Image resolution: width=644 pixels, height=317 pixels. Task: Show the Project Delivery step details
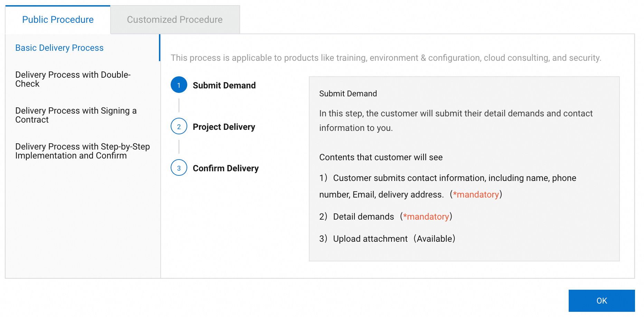point(224,127)
